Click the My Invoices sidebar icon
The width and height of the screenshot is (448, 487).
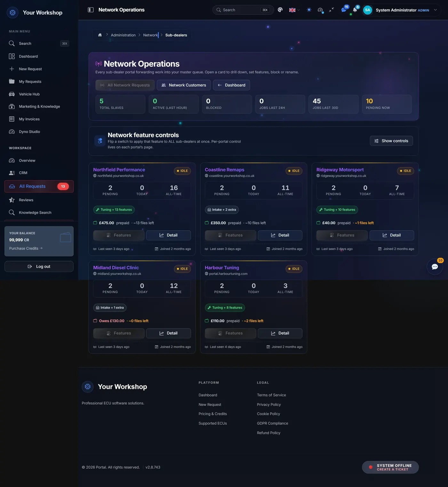[x=12, y=119]
